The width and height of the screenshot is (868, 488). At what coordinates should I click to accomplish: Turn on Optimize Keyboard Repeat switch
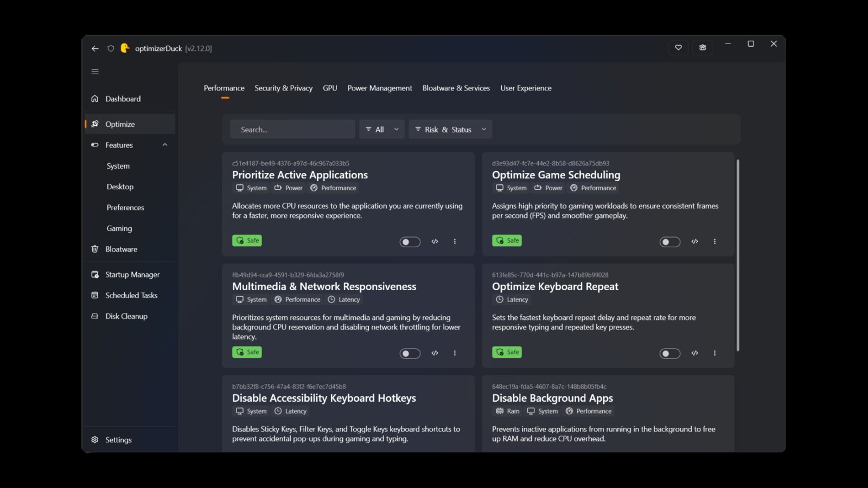[x=669, y=354]
